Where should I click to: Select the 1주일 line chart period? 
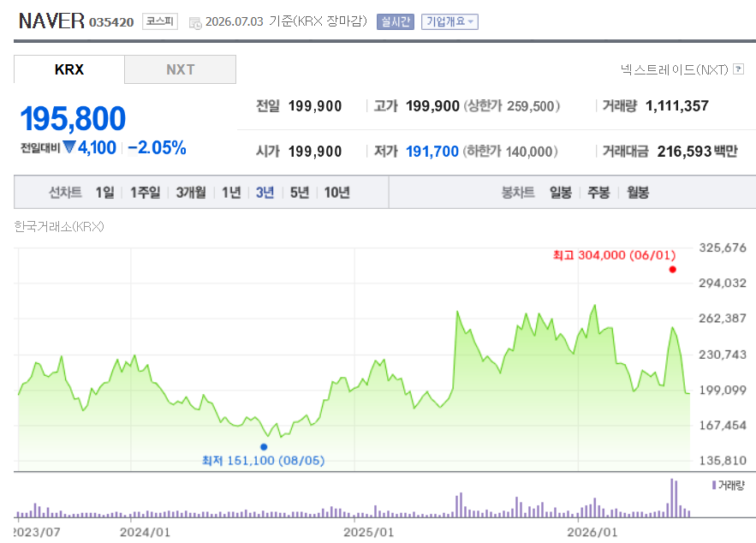146,193
